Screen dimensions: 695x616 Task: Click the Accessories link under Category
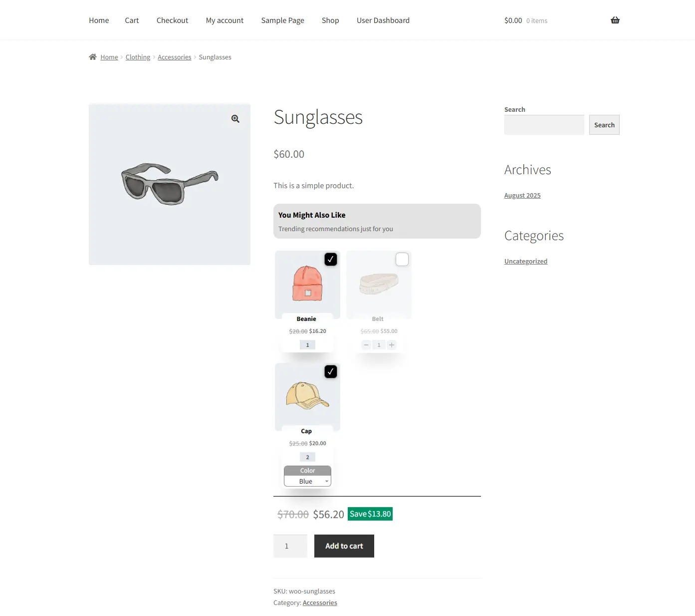point(320,602)
